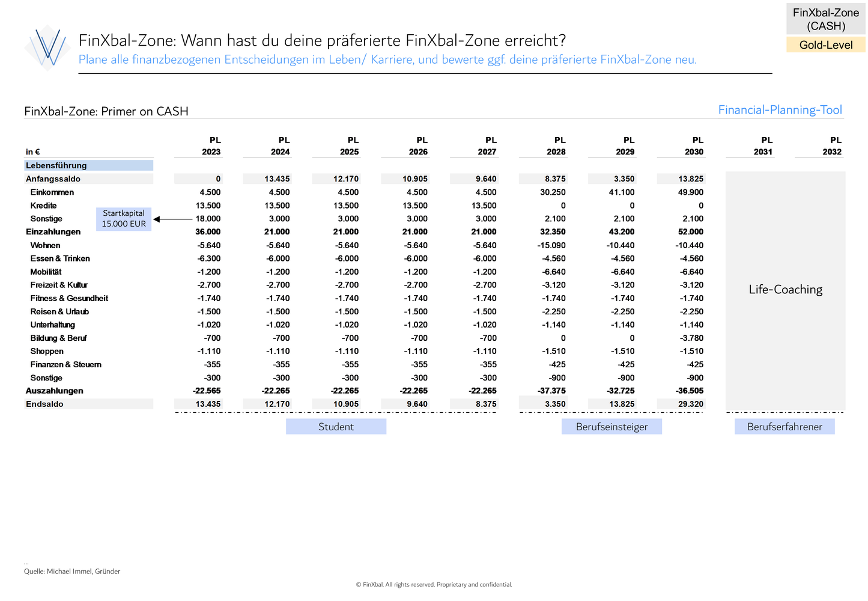Click the 'FinXbal-Zone: Primer on CASH' heading
The width and height of the screenshot is (868, 601).
106,111
